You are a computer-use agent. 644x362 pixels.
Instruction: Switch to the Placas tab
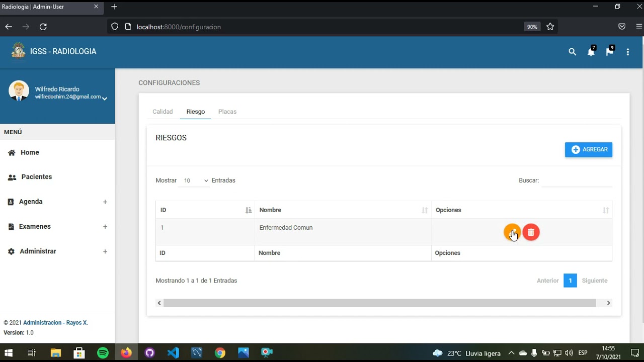point(227,112)
